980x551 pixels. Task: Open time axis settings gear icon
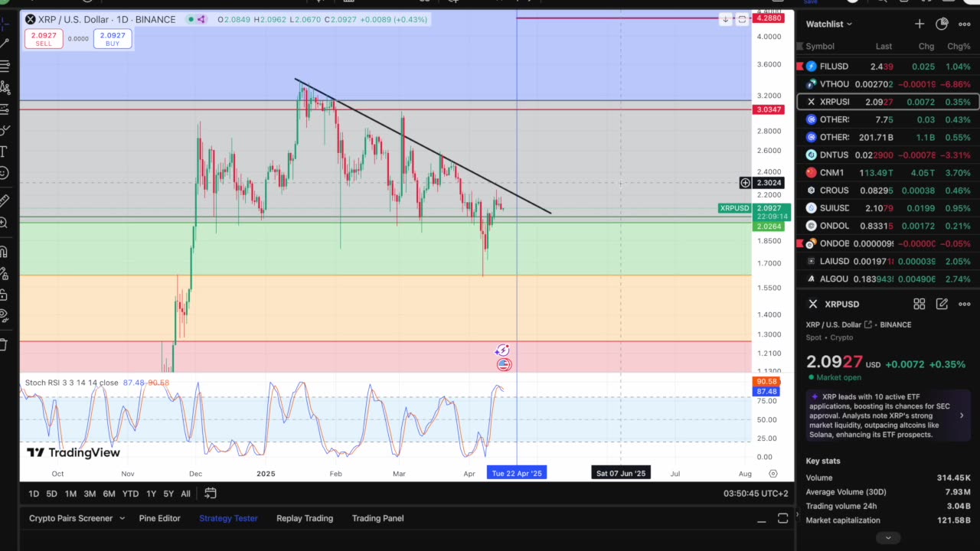point(773,474)
